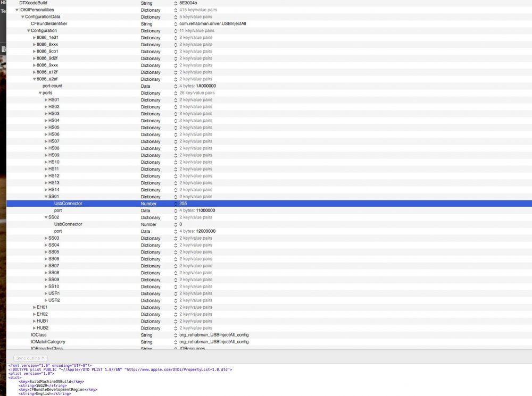Screen dimensions: 532x396
Task: Select the IOClass value org_rehabman_USBInjectAll_config
Action: pos(214,335)
